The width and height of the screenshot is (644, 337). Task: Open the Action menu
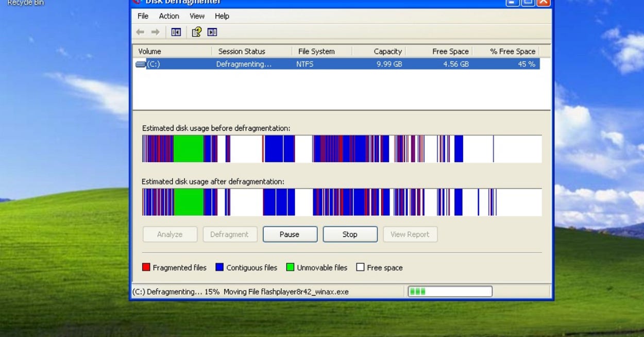[x=169, y=16]
